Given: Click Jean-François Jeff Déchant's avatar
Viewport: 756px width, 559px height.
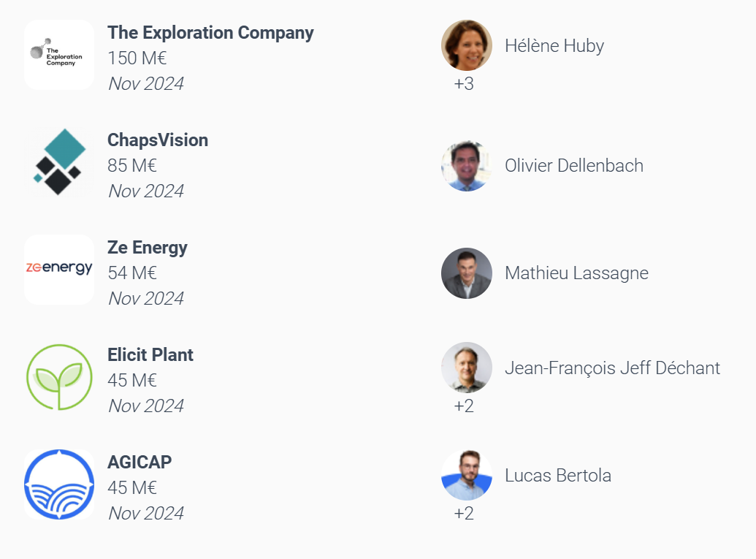Looking at the screenshot, I should click(x=466, y=368).
